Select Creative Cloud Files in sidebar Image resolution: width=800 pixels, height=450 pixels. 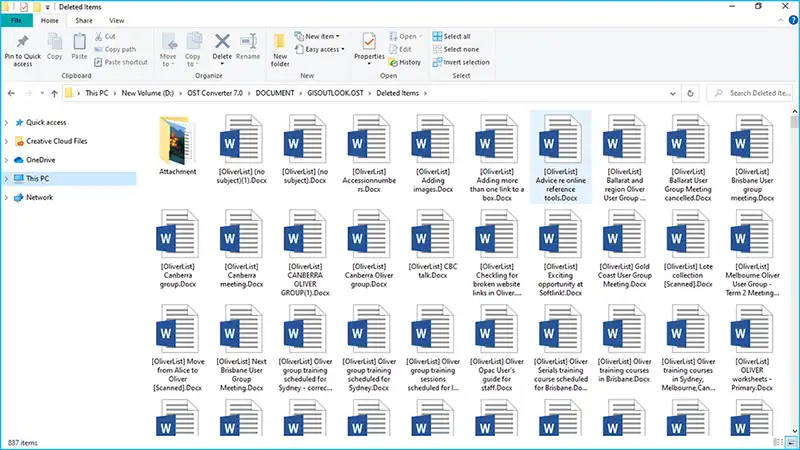[x=56, y=141]
